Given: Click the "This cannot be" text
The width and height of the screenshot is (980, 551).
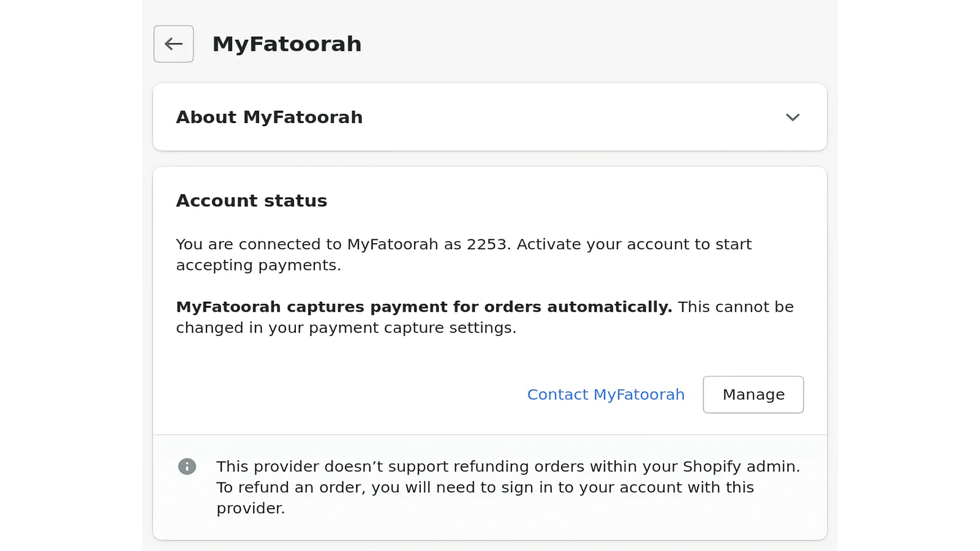Looking at the screenshot, I should [x=736, y=307].
